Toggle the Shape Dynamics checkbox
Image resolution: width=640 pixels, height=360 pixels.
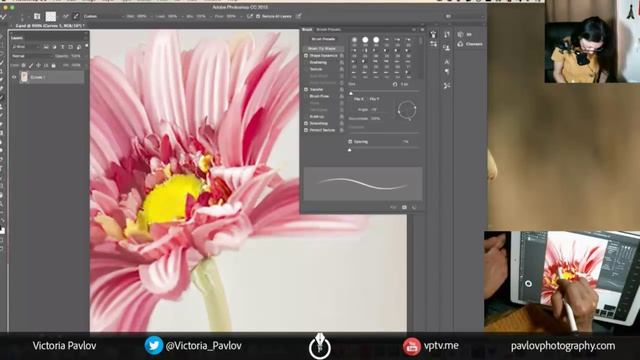click(x=306, y=56)
